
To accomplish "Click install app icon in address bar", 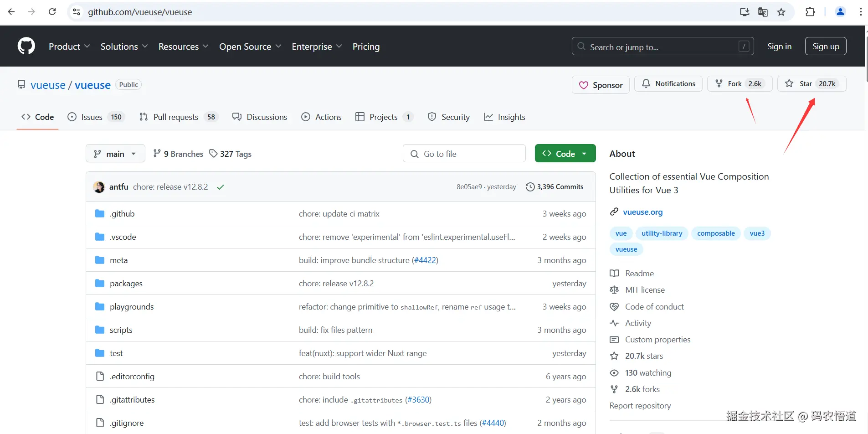I will (745, 12).
